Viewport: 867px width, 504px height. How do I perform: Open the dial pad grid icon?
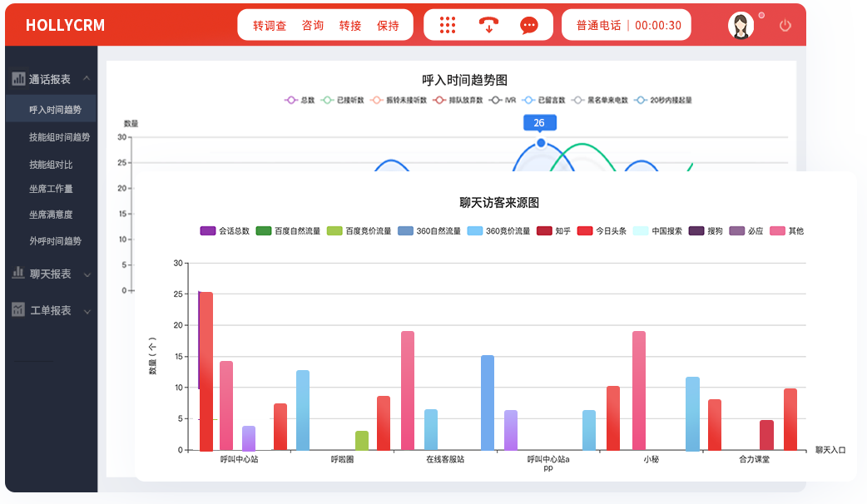click(448, 25)
